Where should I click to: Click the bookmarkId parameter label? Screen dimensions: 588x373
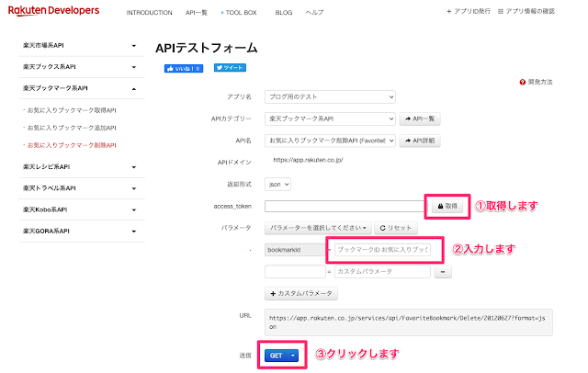(x=295, y=250)
